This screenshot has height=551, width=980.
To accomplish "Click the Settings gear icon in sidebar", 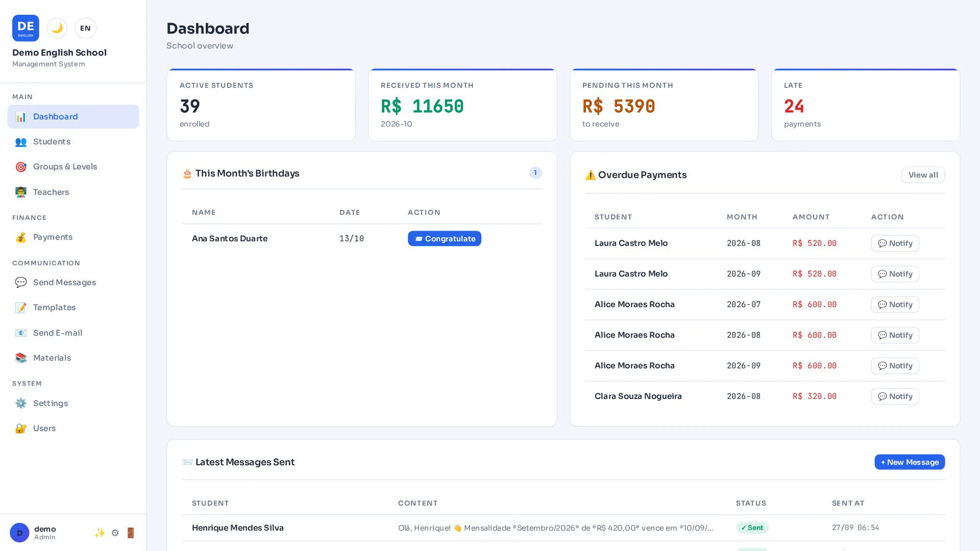I will click(x=20, y=403).
